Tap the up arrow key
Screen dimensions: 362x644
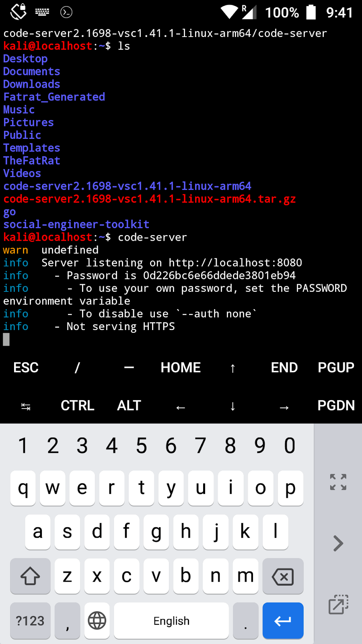pyautogui.click(x=232, y=368)
